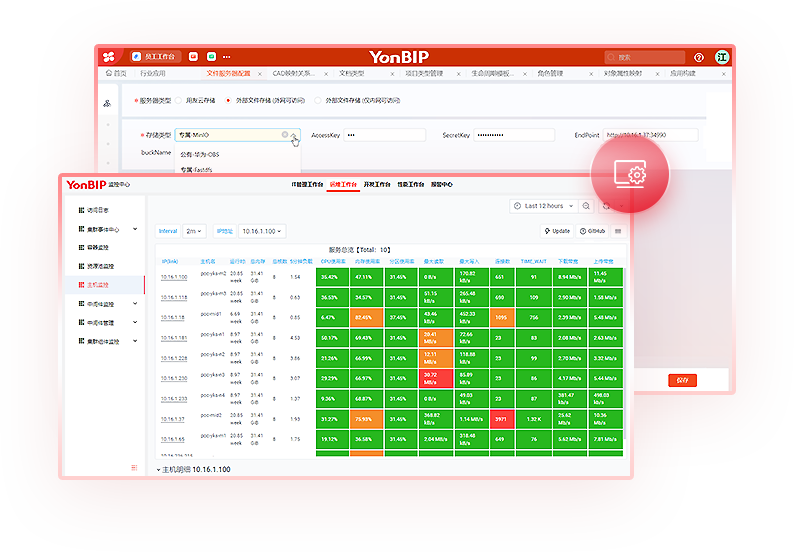Open the hamburger menu next to GitHub

[617, 231]
